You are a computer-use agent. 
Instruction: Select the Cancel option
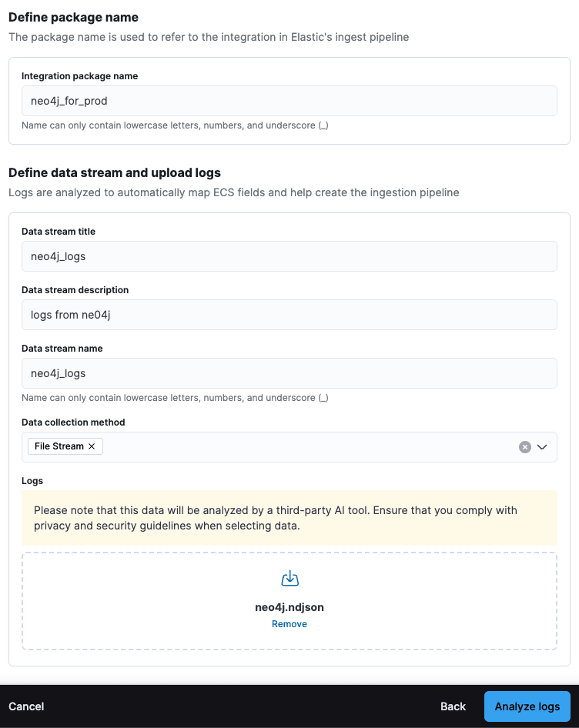[x=26, y=706]
